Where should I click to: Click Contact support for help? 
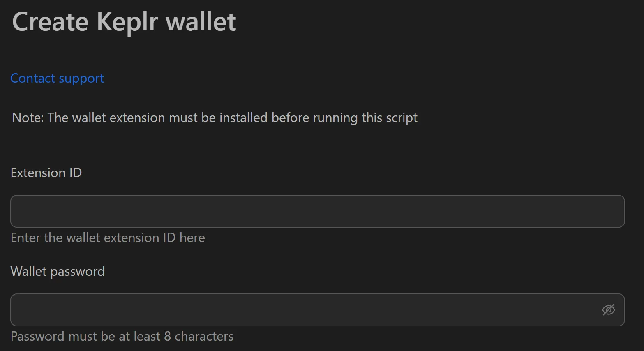57,78
